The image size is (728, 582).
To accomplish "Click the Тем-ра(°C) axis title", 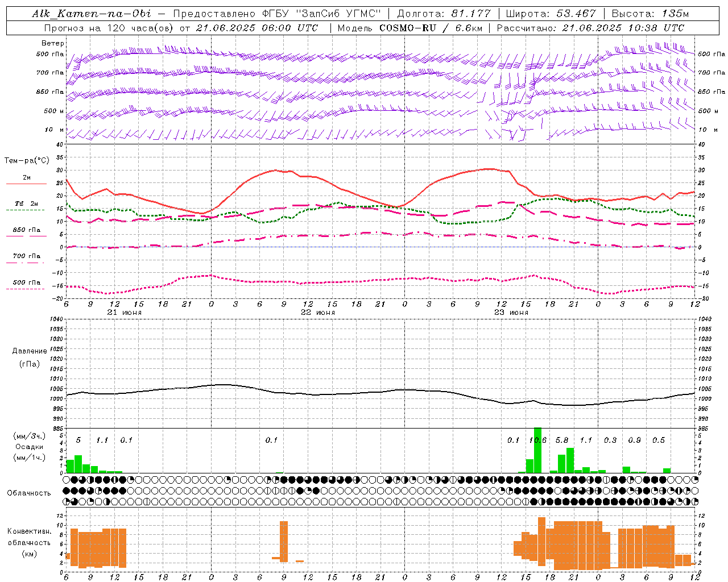I will (27, 161).
